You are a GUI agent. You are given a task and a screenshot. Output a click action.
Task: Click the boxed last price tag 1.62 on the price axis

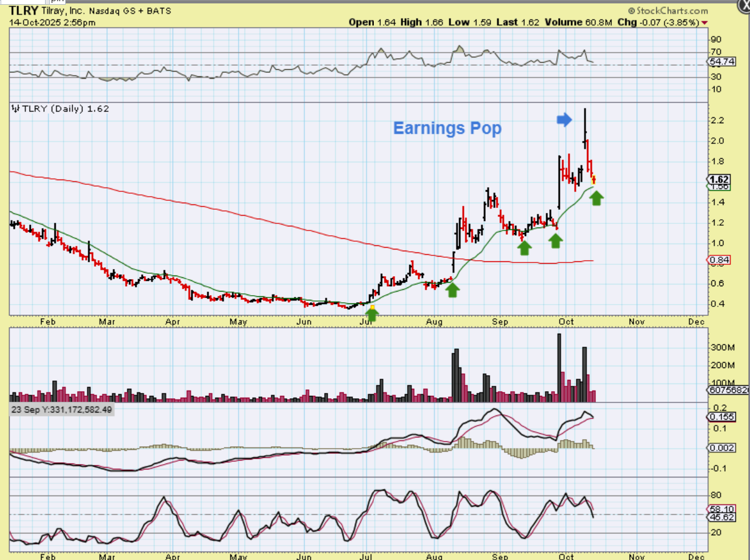pos(720,179)
